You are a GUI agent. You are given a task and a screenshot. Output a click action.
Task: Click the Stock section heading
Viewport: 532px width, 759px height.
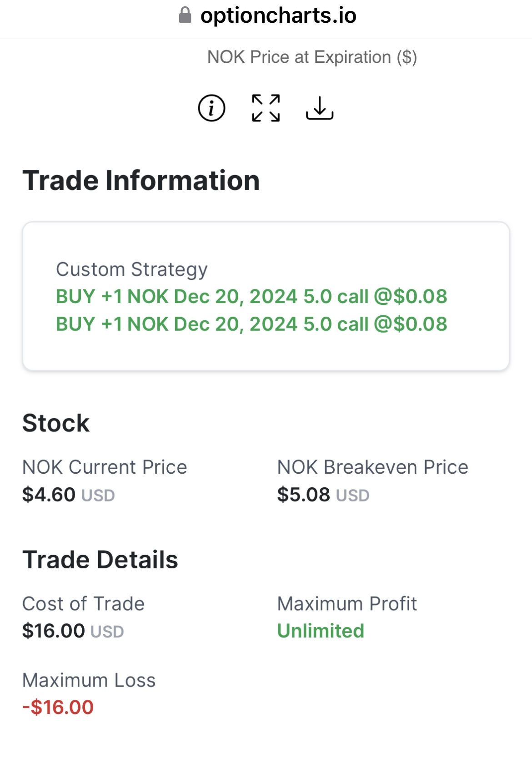[56, 423]
